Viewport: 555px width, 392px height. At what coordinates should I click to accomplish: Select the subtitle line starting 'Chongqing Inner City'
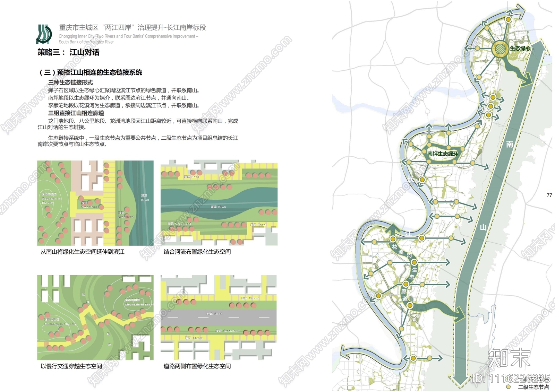(128, 36)
